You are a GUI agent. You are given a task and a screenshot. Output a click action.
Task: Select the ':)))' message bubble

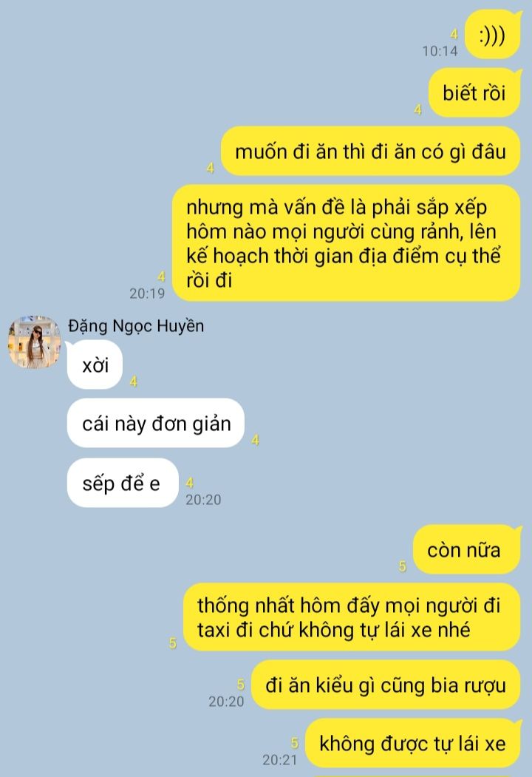point(493,35)
